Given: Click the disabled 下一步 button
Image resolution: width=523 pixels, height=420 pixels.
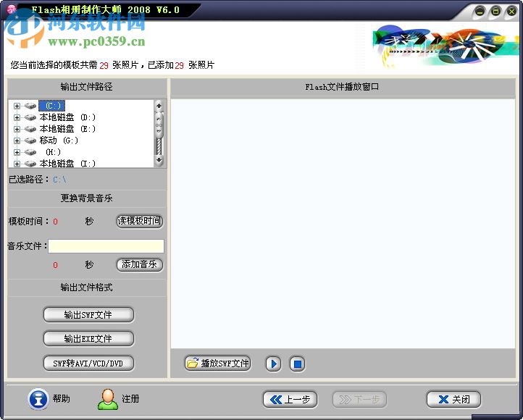Looking at the screenshot, I should 359,399.
